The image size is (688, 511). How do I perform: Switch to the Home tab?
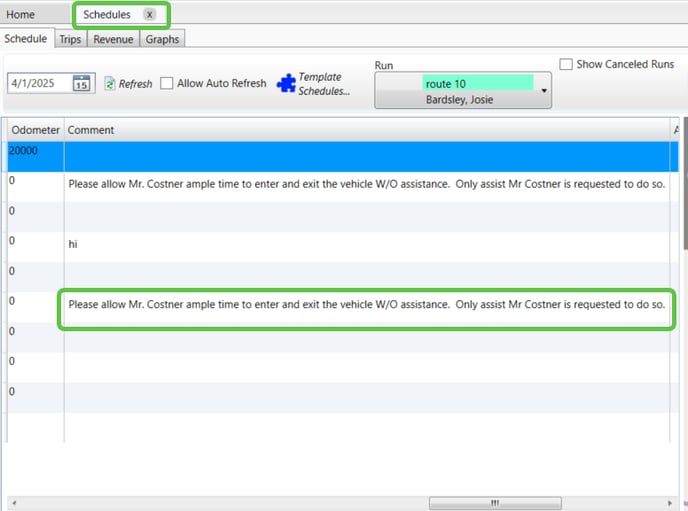[x=21, y=14]
